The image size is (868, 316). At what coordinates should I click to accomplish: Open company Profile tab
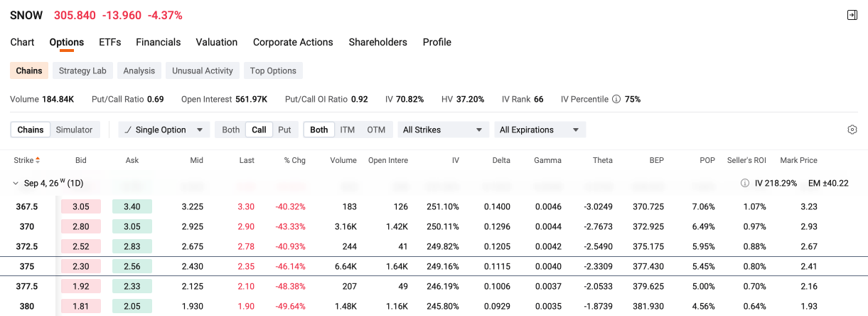tap(437, 42)
